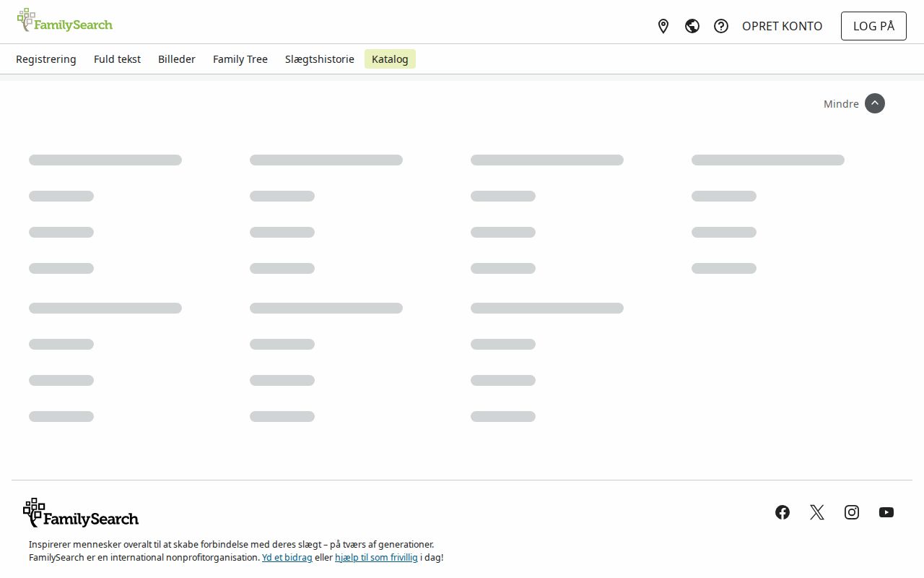Open the help question mark icon
Viewport: 924px width, 578px height.
[721, 26]
